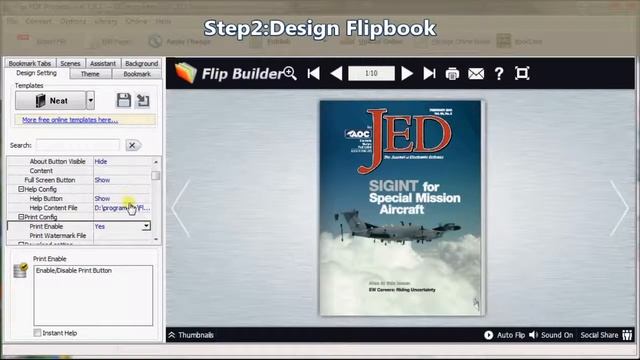Select the Print Enable row
The image size is (640, 360).
(x=79, y=226)
